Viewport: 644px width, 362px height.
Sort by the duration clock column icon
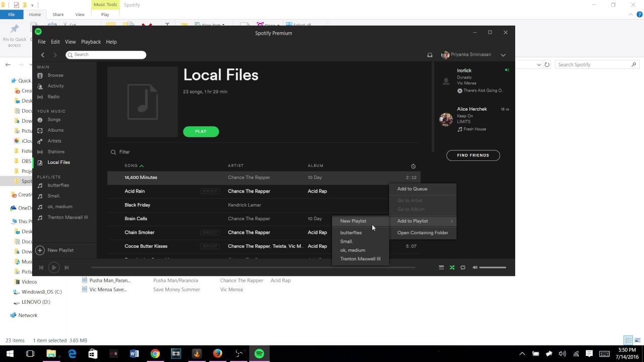(413, 166)
